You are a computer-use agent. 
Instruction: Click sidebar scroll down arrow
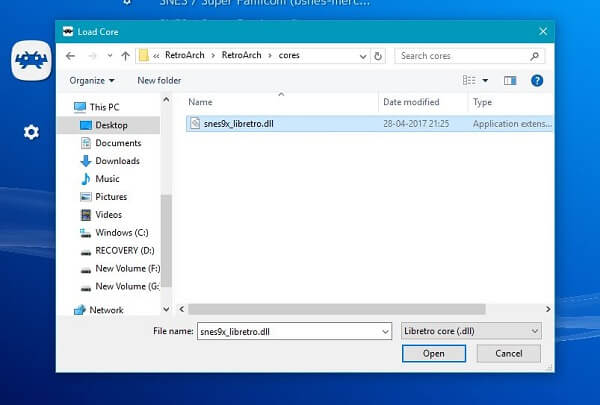coord(166,309)
